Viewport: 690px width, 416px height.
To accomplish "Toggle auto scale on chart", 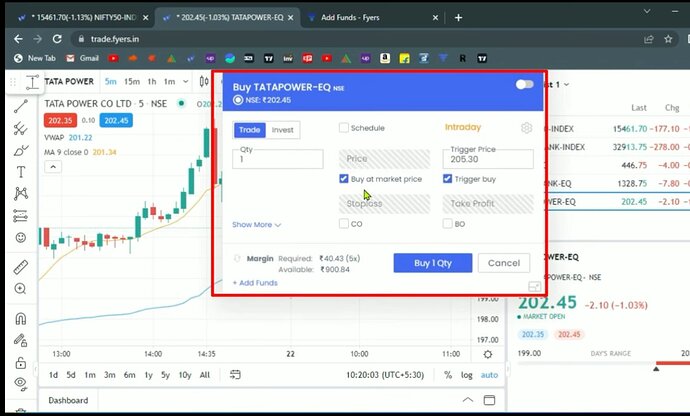I will [489, 375].
